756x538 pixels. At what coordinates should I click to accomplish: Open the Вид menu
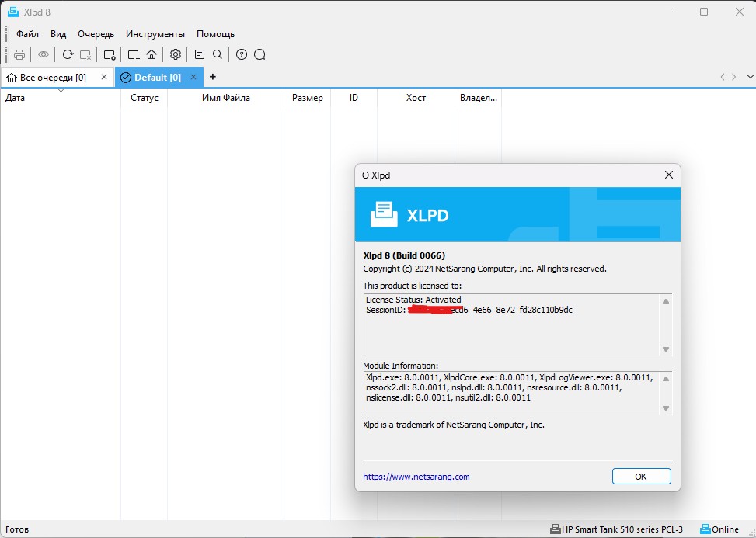[58, 34]
